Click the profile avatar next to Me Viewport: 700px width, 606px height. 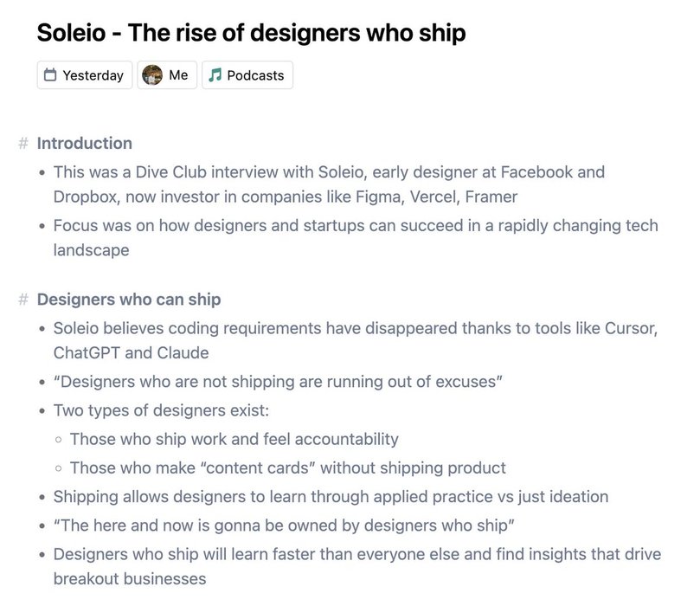[x=152, y=75]
